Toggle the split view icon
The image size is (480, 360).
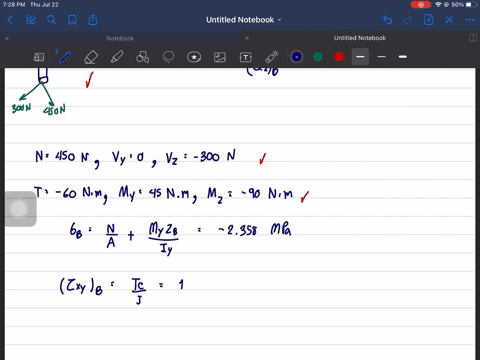click(473, 38)
